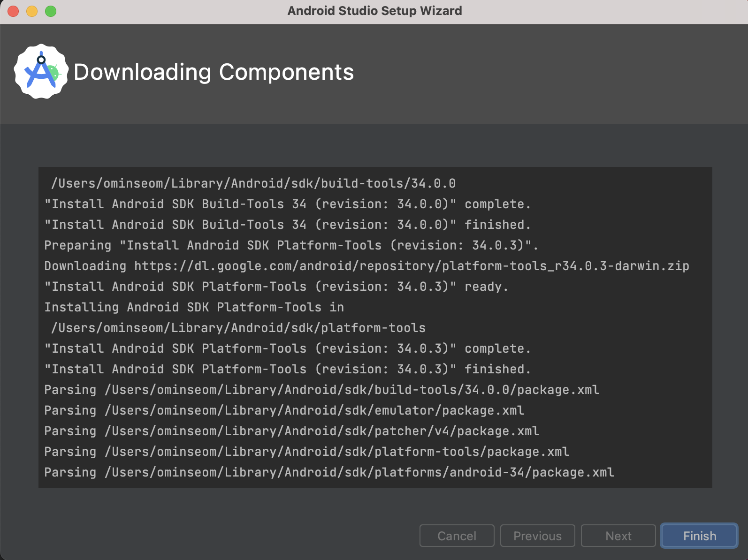Click Platform-Tools "finished." log line
Screen dimensions: 748x560
click(288, 369)
